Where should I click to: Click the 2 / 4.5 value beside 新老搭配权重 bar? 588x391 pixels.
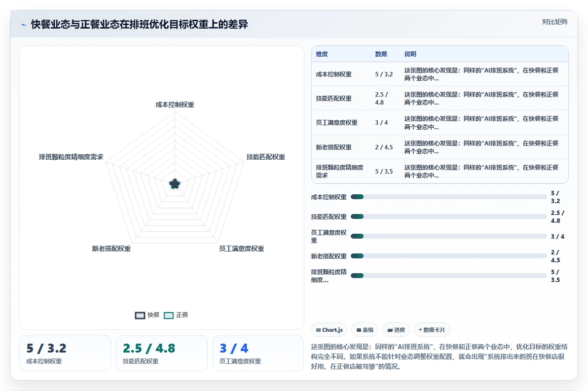coord(555,256)
